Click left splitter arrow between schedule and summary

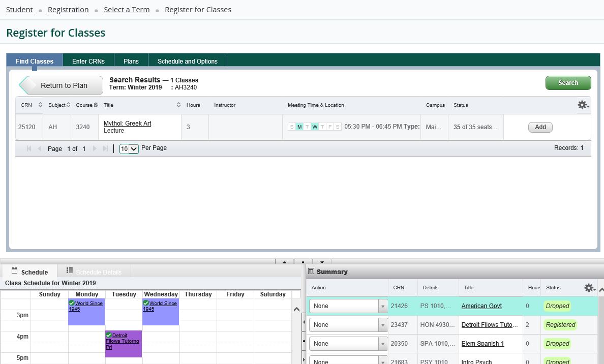[x=304, y=322]
